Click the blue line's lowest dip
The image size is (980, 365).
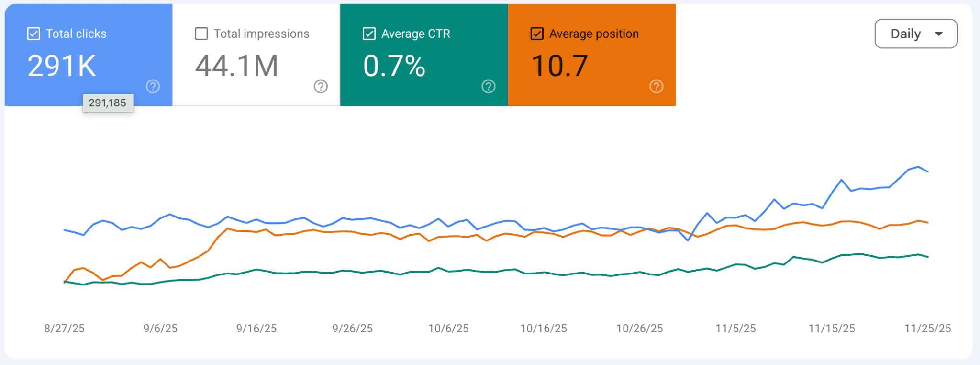(688, 240)
